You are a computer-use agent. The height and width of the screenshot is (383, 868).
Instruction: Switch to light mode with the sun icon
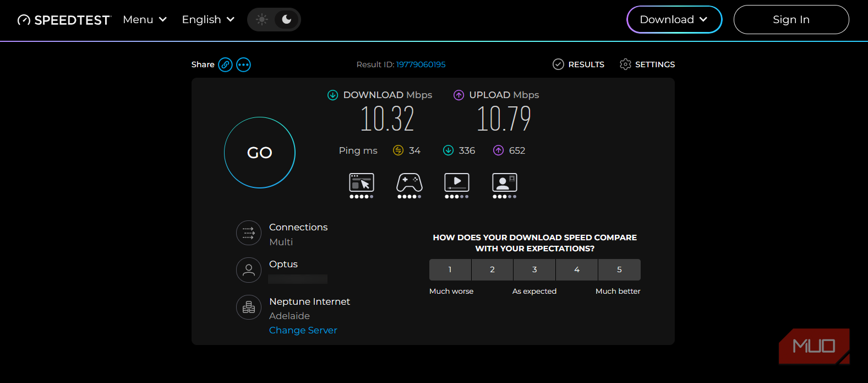(262, 19)
